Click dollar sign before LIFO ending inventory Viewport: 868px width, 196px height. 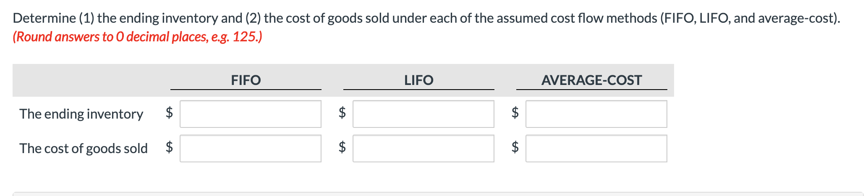pos(342,112)
